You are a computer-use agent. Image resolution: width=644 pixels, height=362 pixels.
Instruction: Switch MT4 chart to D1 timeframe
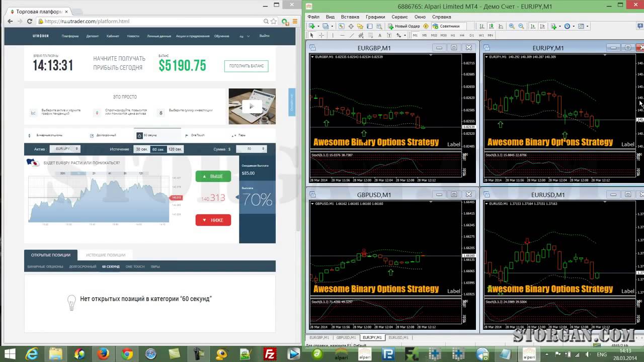point(471,35)
